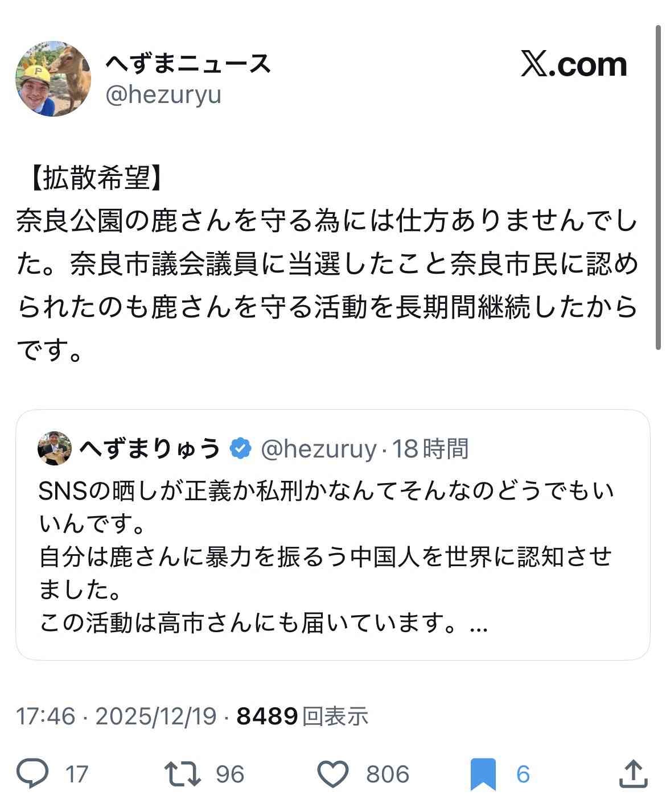Tap the repost arrows icon
Image resolution: width=666 pixels, height=812 pixels.
click(182, 774)
